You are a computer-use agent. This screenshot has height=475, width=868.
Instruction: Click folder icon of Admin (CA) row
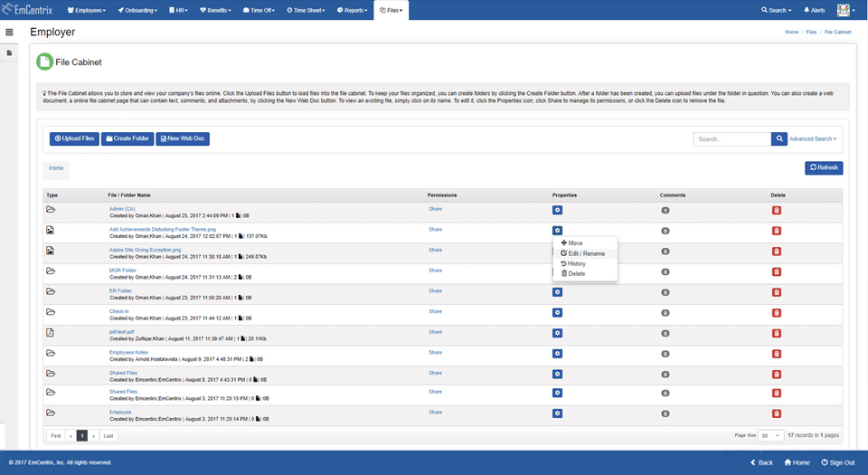point(51,209)
